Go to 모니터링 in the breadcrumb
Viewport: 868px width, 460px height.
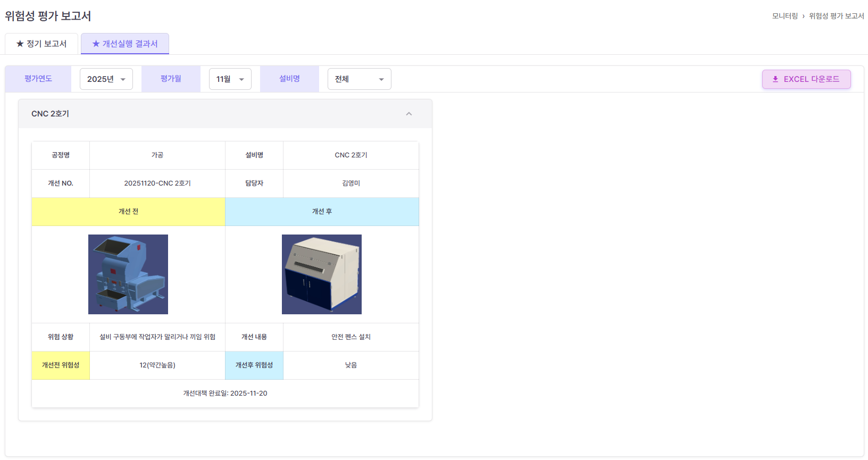click(784, 16)
